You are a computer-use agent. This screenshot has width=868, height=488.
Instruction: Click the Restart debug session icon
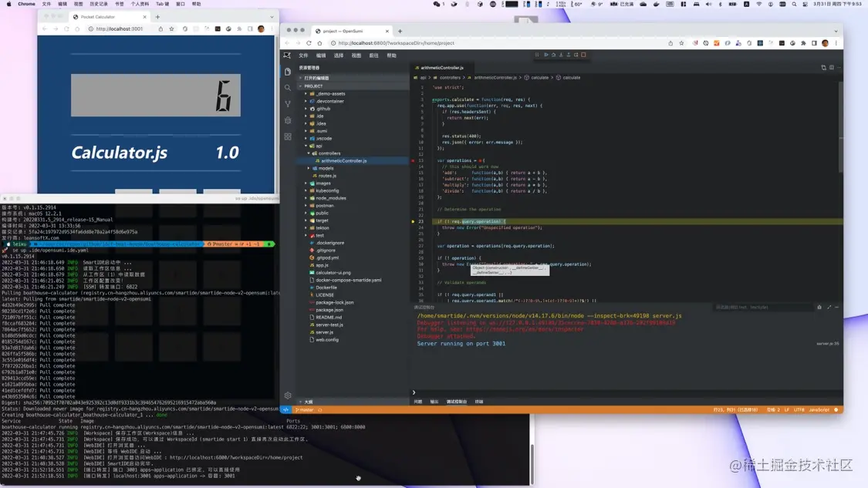tap(576, 55)
